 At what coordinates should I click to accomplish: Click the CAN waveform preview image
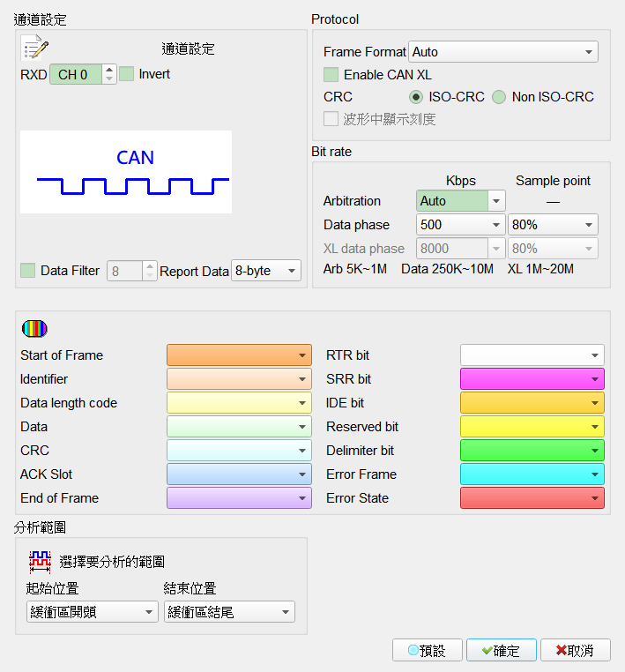(126, 172)
